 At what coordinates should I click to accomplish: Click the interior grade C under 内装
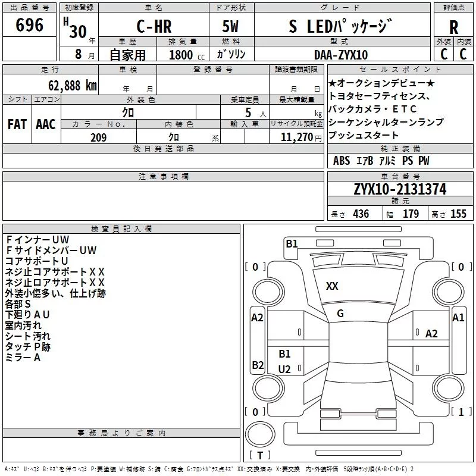point(463,54)
